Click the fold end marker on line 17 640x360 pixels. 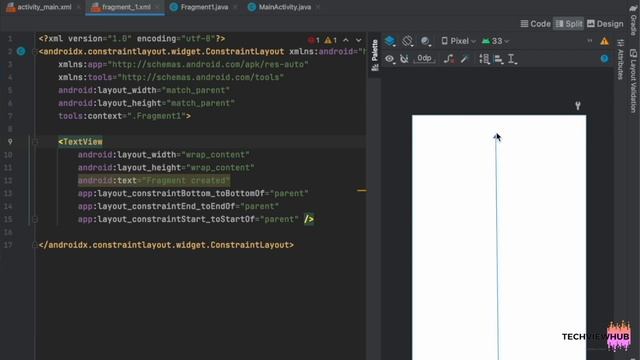click(35, 245)
